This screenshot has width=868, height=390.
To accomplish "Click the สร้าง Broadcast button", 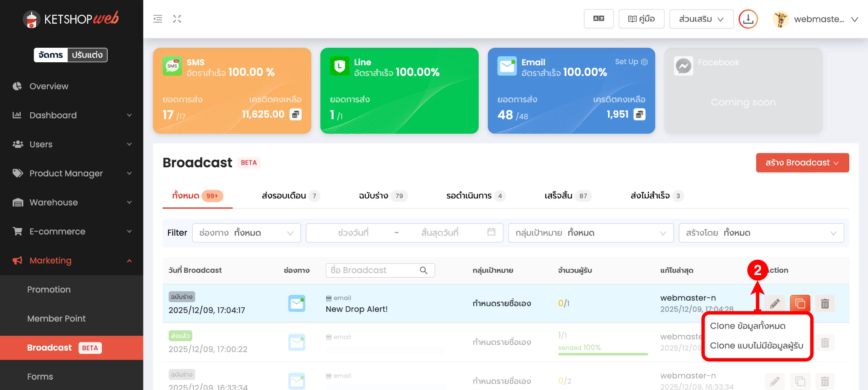I will [802, 163].
